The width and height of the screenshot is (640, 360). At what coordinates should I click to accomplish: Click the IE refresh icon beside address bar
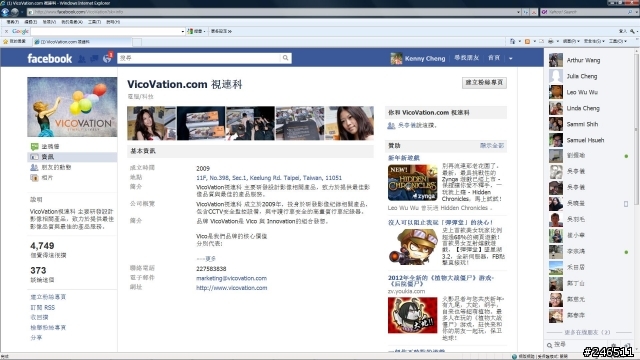tap(526, 12)
